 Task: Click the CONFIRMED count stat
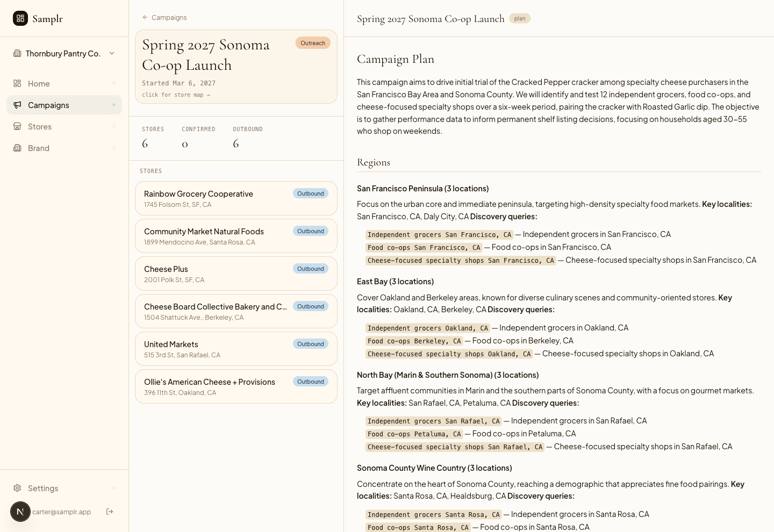[198, 138]
